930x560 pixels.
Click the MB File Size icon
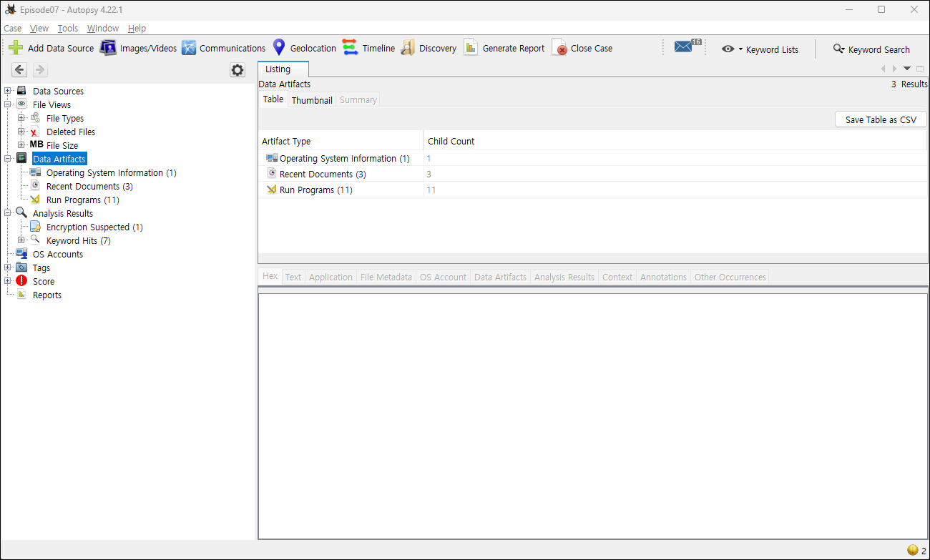point(36,145)
